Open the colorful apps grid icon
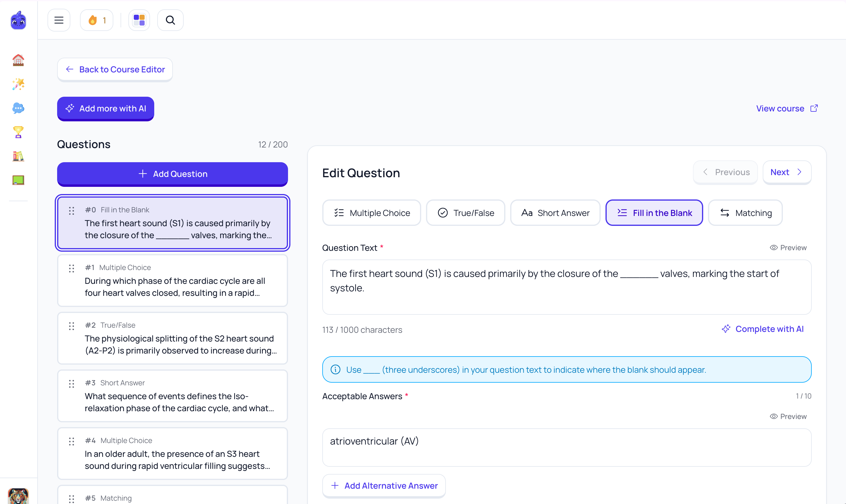The height and width of the screenshot is (504, 846). (139, 20)
